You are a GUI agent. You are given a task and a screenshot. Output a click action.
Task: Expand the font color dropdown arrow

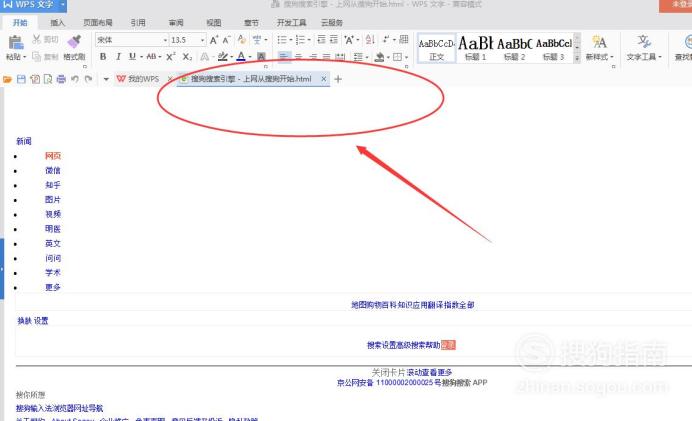(x=250, y=57)
